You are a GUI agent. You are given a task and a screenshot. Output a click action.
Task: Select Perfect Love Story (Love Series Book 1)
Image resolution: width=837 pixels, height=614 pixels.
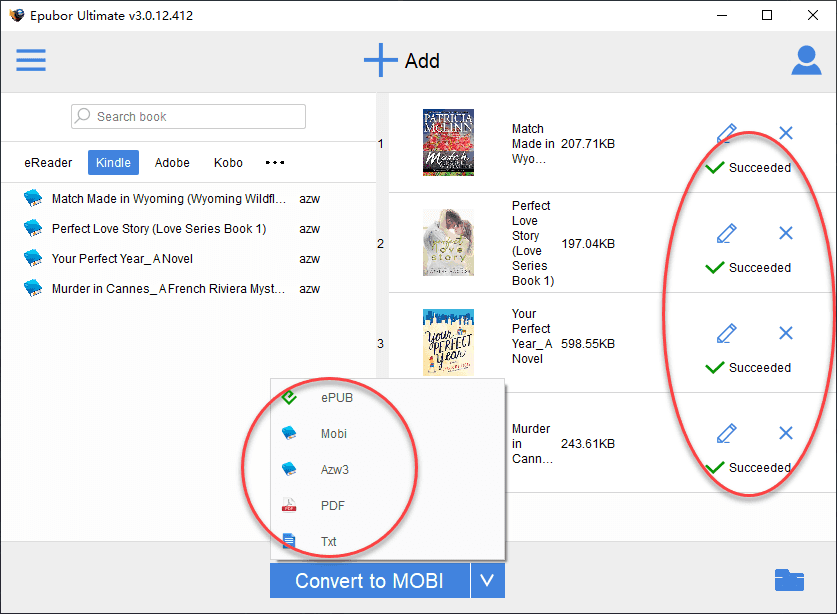click(159, 229)
